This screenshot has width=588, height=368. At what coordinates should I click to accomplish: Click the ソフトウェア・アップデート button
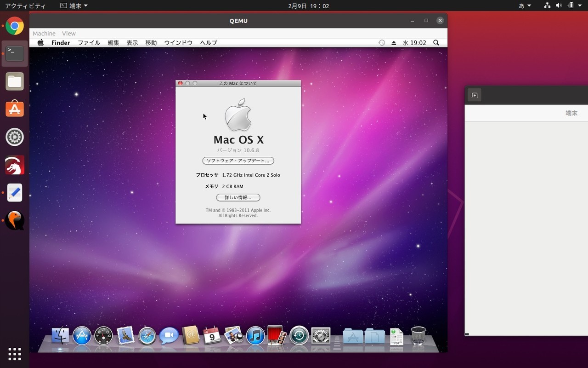point(238,161)
